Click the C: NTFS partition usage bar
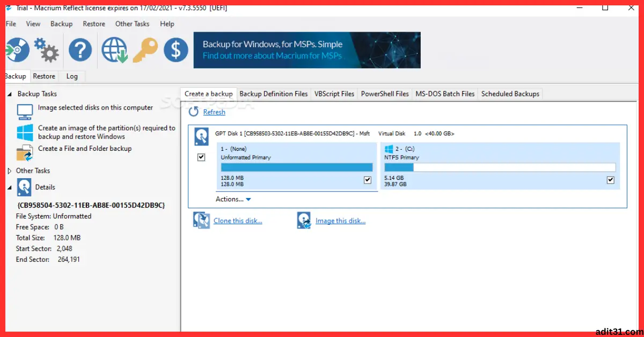 pyautogui.click(x=500, y=167)
